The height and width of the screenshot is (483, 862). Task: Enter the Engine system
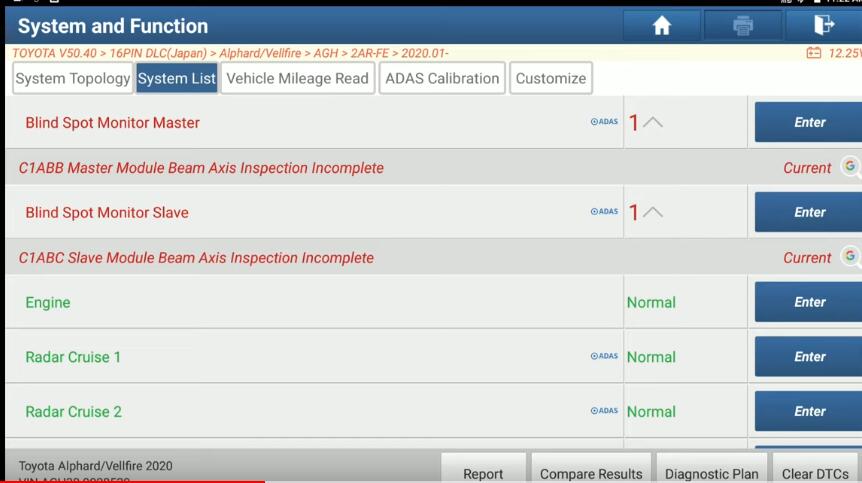[x=809, y=302]
